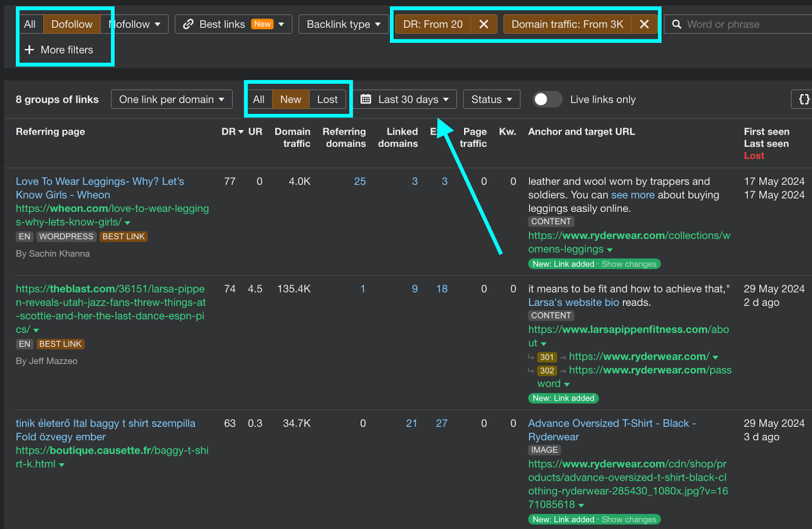Click the 8 groups of links label
This screenshot has height=529, width=812.
click(57, 99)
